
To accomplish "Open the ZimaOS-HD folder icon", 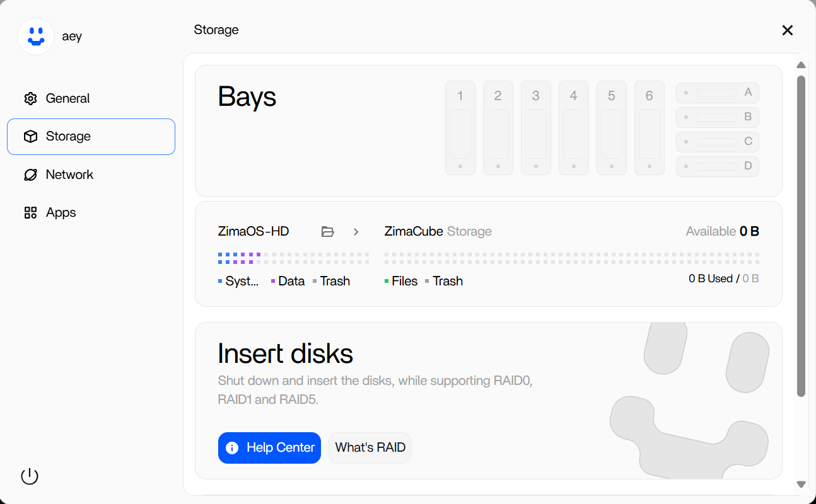I will coord(328,232).
